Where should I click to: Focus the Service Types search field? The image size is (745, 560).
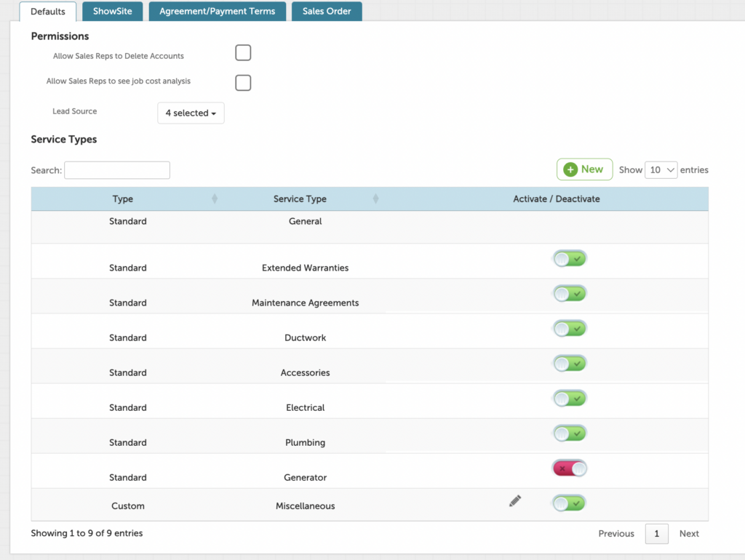[117, 170]
